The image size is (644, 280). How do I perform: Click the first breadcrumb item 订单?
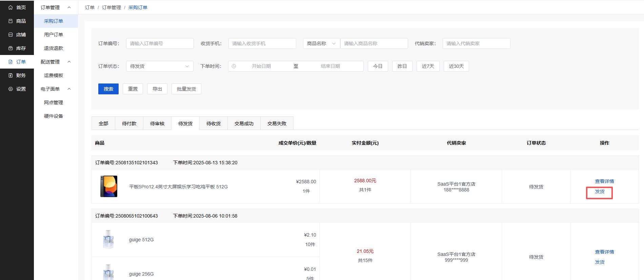point(90,7)
